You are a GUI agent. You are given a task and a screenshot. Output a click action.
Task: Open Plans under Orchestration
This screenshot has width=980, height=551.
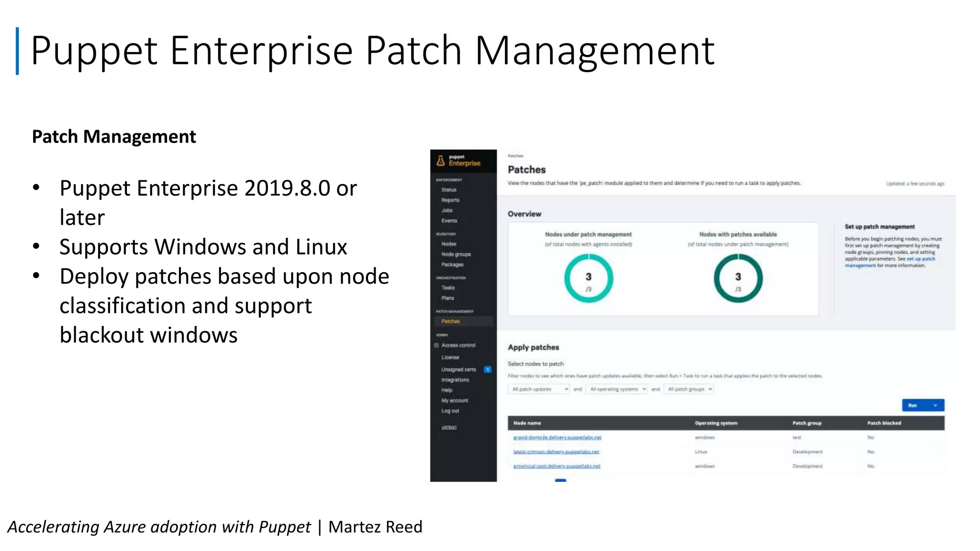tap(447, 298)
